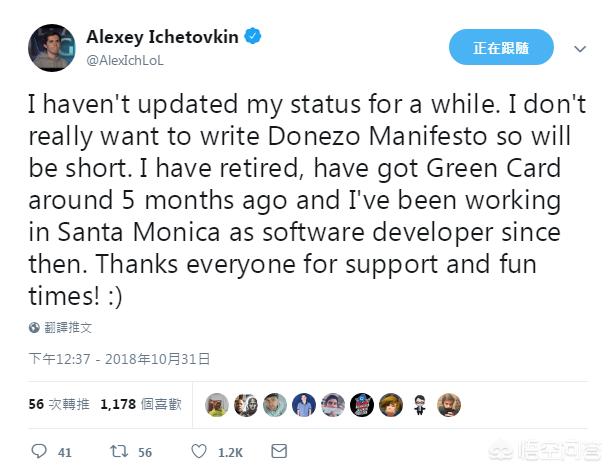This screenshot has height=472, width=613.
Task: Open the last liker's avatar in the row
Action: 449,405
